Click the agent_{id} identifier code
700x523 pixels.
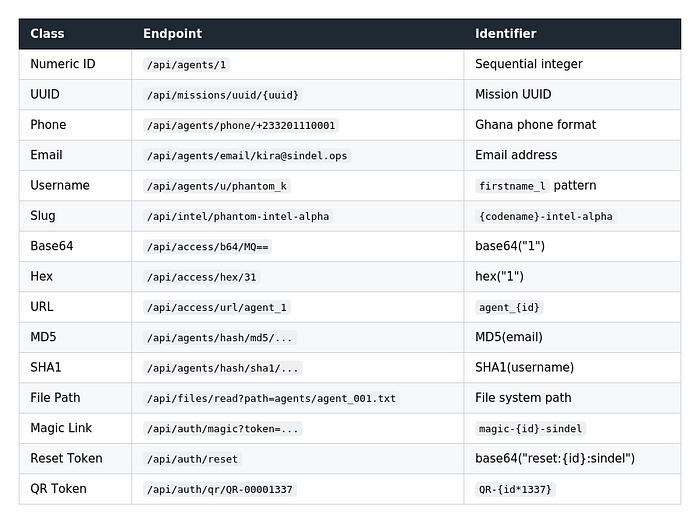point(509,307)
